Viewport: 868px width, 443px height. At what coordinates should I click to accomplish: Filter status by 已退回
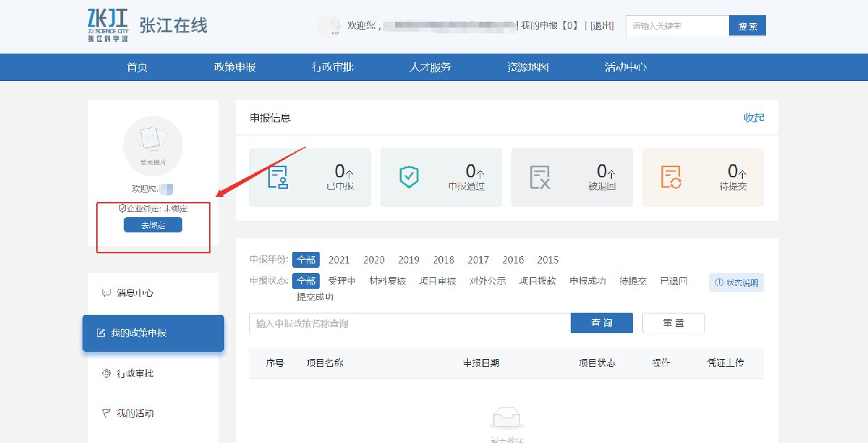(673, 281)
